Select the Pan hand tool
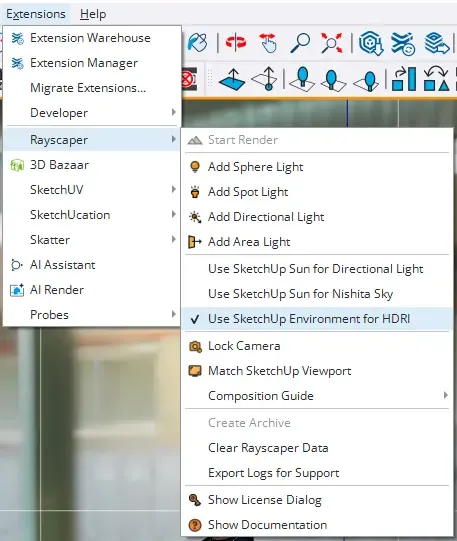Image resolution: width=457 pixels, height=541 pixels. coord(268,43)
